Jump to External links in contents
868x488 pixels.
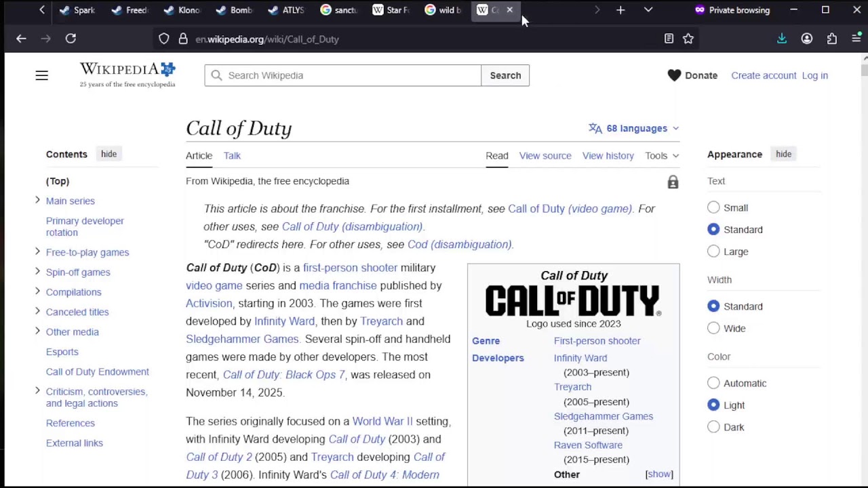pos(75,443)
